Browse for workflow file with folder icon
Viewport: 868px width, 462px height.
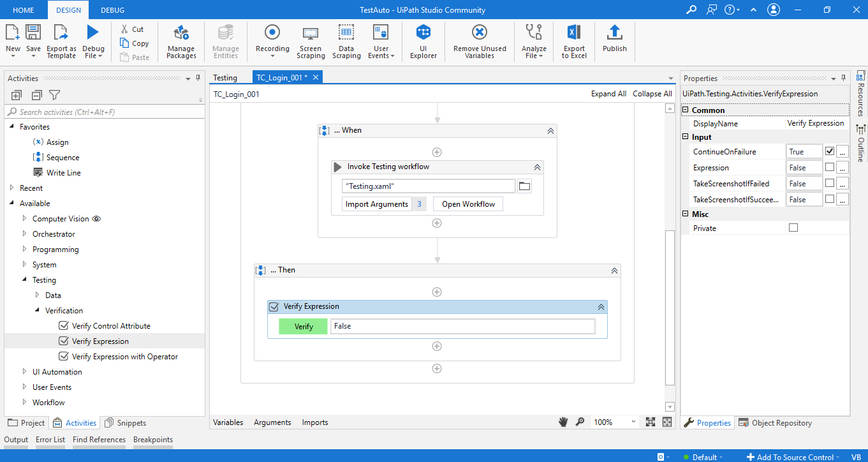[x=524, y=186]
